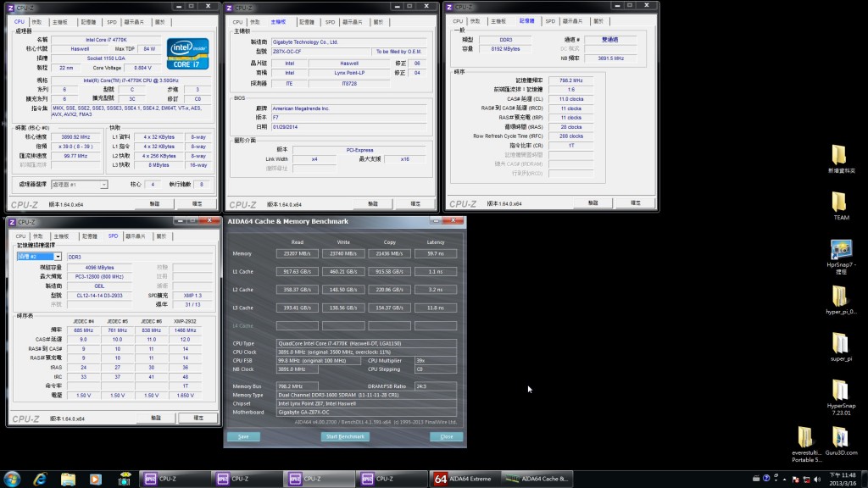Open the 新增資料夾 folder on the desktop
This screenshot has width=868, height=488.
pyautogui.click(x=841, y=158)
